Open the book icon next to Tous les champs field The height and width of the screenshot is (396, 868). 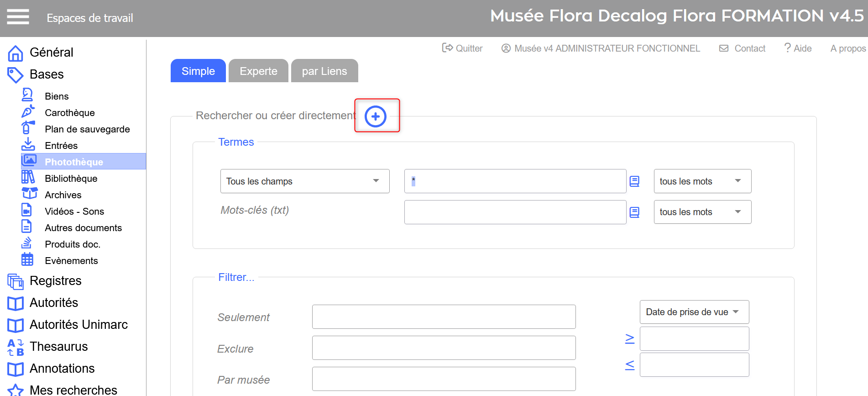(634, 181)
